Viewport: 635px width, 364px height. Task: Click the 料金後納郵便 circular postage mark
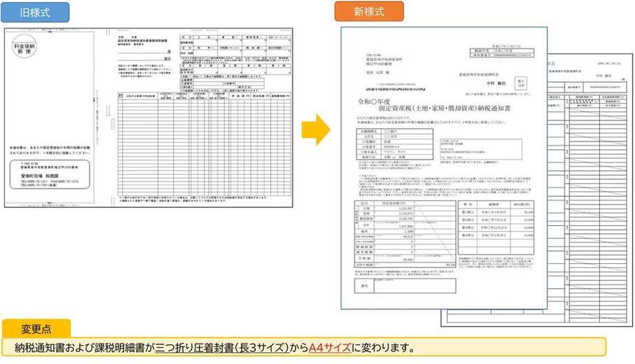28,49
